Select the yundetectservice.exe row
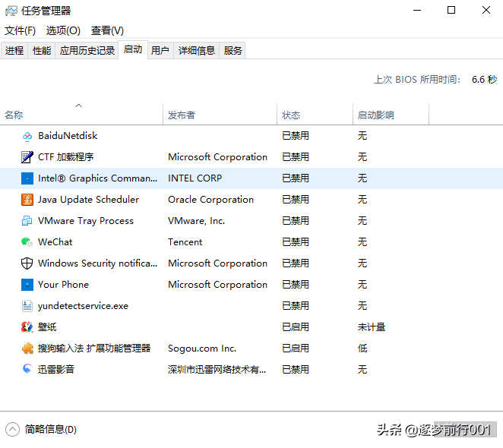The image size is (503, 448). (251, 306)
